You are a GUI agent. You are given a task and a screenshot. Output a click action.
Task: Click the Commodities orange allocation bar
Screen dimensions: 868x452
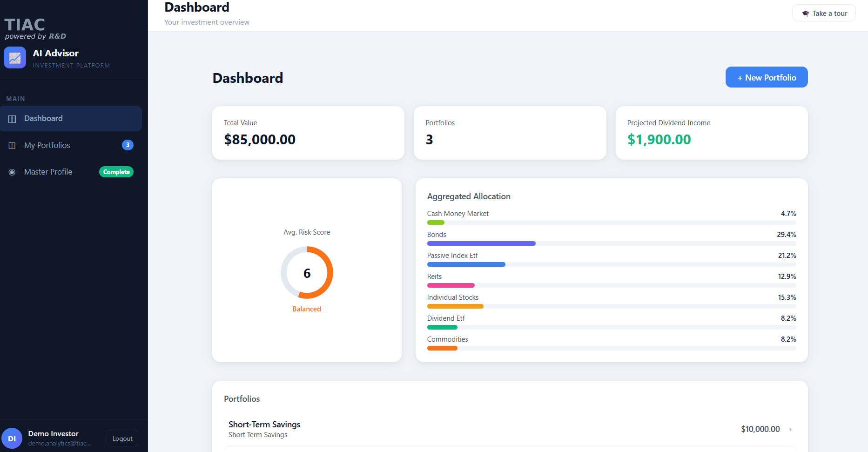tap(442, 348)
